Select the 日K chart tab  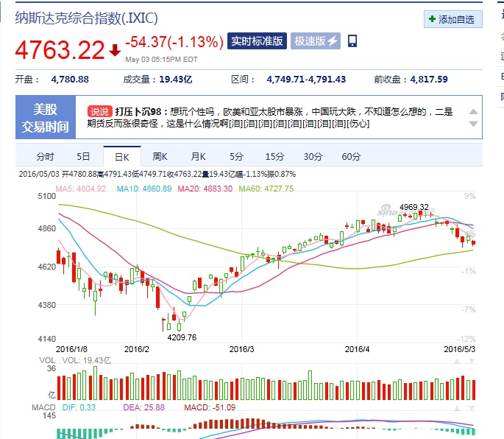tap(122, 157)
